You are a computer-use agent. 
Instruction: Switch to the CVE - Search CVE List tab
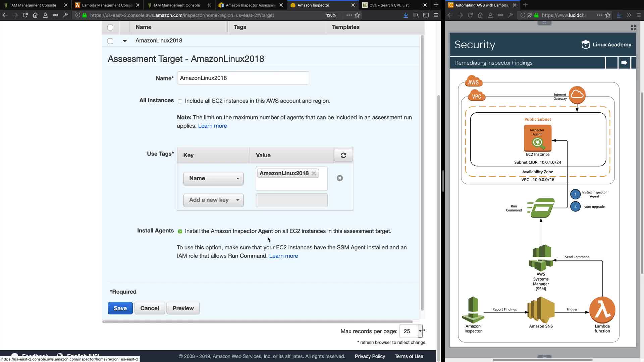[389, 5]
